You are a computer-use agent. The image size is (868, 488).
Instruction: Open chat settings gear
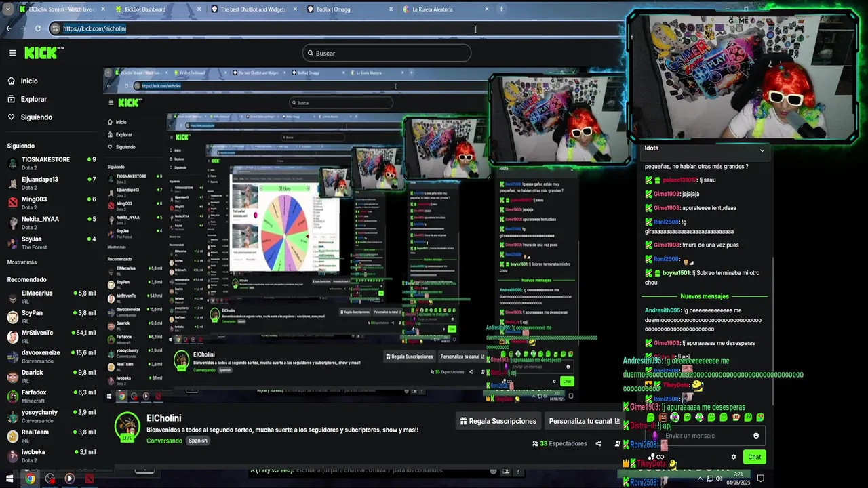click(x=733, y=457)
